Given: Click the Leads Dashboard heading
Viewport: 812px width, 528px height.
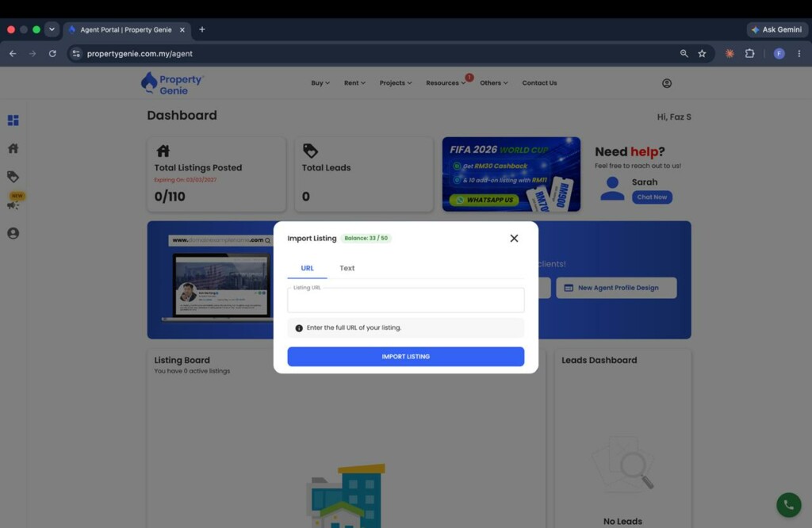Looking at the screenshot, I should pyautogui.click(x=599, y=360).
